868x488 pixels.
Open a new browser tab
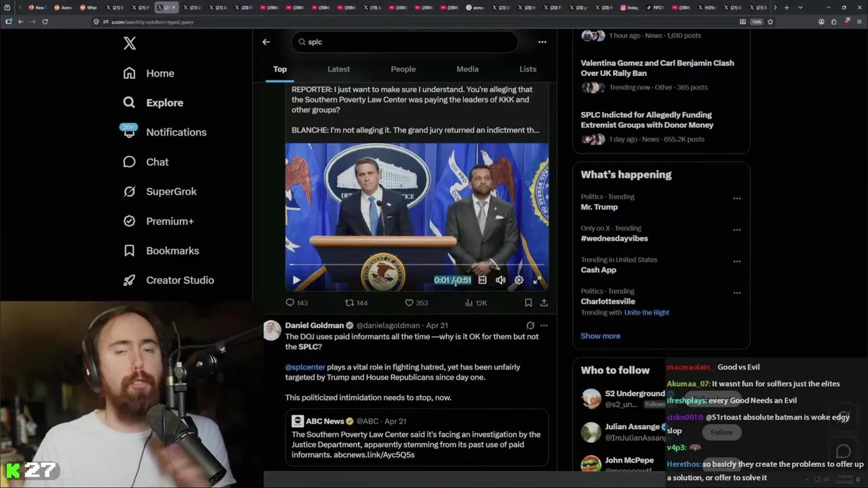click(787, 7)
